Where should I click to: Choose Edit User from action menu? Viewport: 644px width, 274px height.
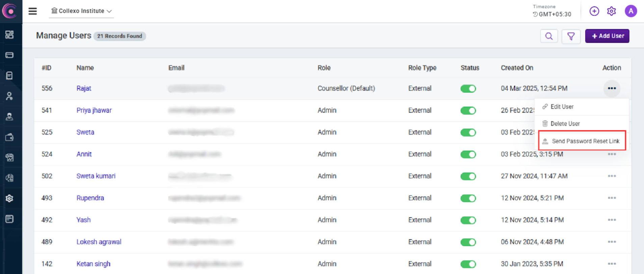562,107
